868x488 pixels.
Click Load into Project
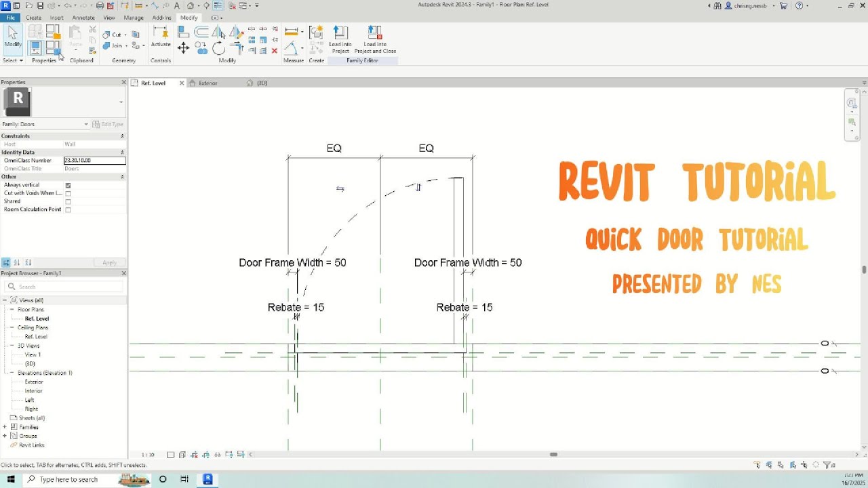[x=340, y=40]
